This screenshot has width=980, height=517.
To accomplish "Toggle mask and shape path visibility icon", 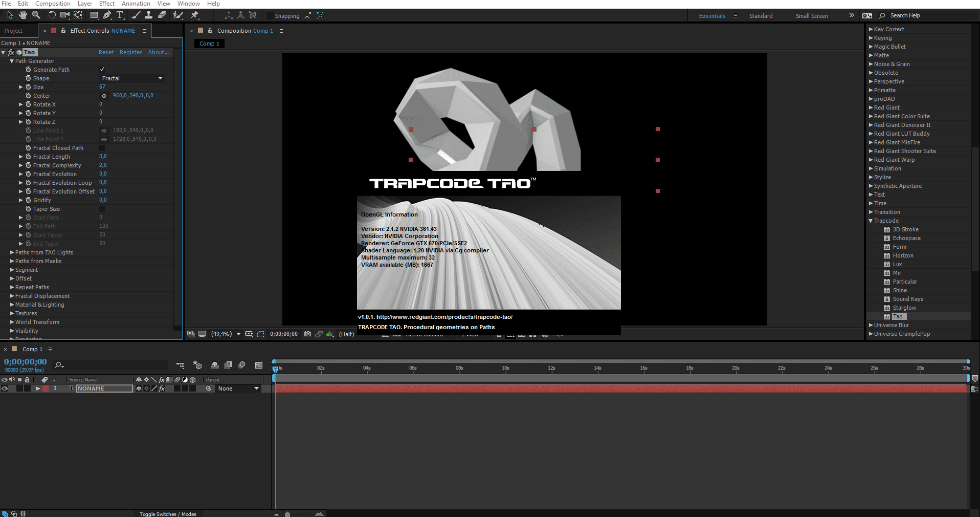I will [x=260, y=334].
